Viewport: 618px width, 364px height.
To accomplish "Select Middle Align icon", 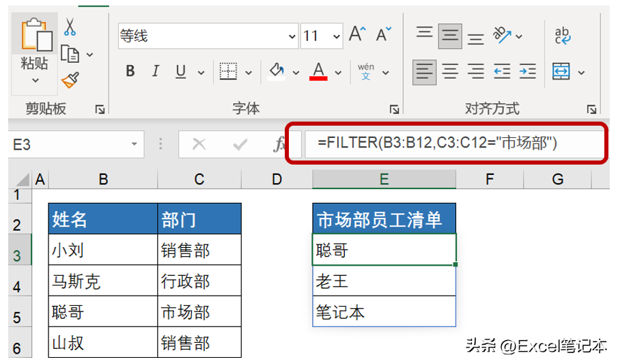I will 450,36.
